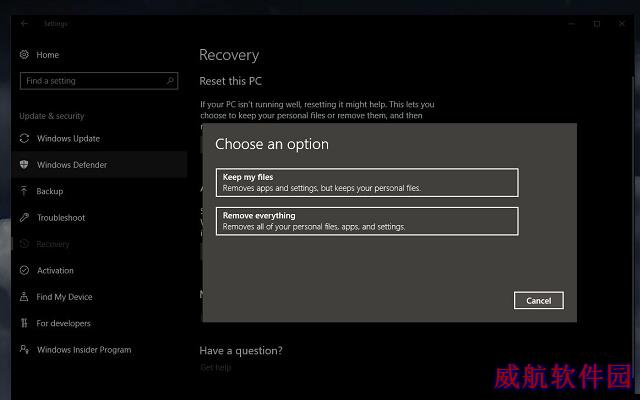Click the Windows Insider Program icon
Image resolution: width=640 pixels, height=400 pixels.
pos(24,349)
